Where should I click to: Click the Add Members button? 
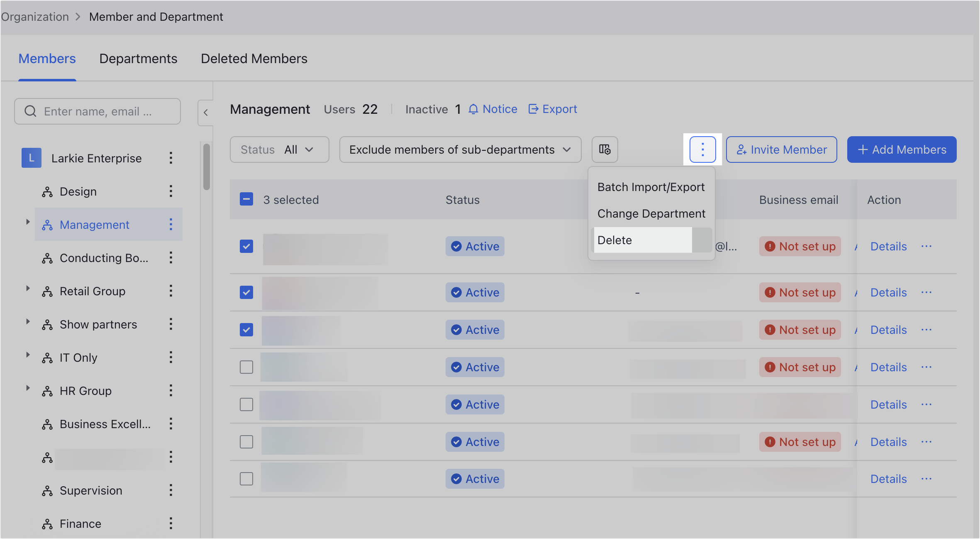(x=902, y=149)
